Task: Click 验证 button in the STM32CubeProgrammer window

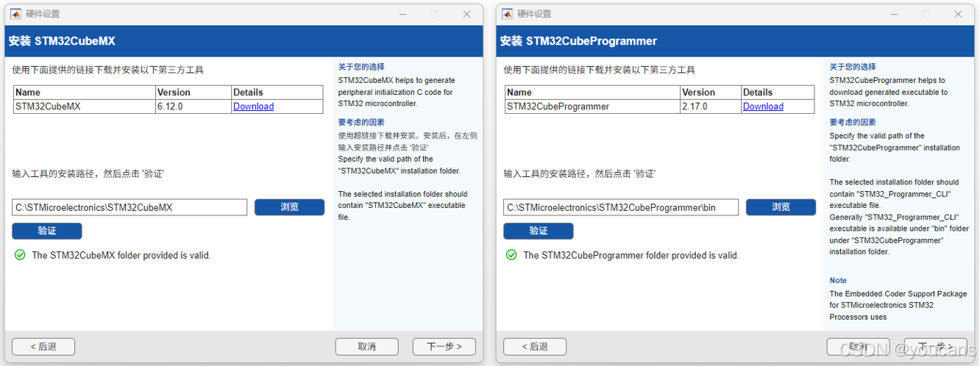Action: pos(539,231)
